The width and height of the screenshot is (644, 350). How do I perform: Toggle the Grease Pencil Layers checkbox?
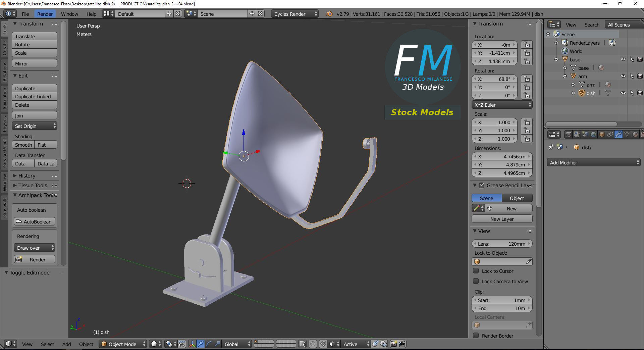click(482, 185)
